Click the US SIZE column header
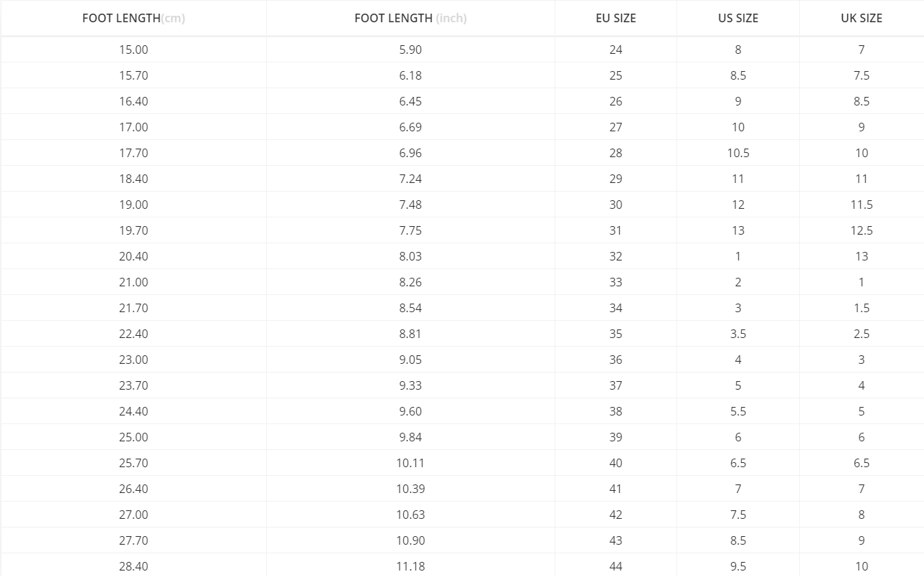Viewport: 924px width, 577px height. tap(738, 18)
